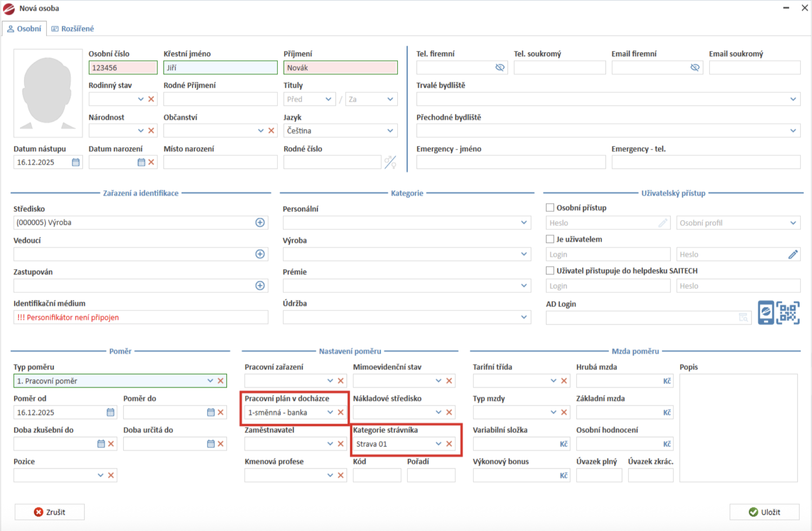Enable helpdesk SAITECH access checkbox
The height and width of the screenshot is (531, 812).
[x=550, y=270]
